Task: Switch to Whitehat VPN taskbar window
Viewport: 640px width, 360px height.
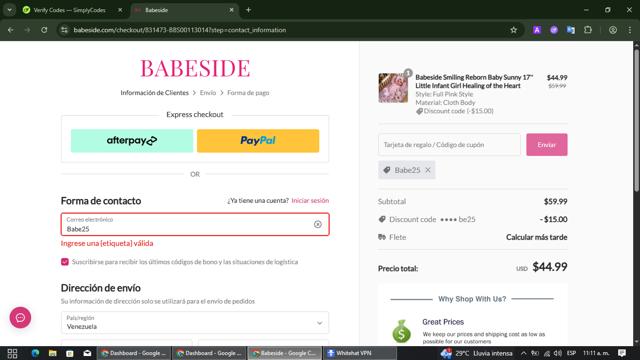Action: coord(359,353)
